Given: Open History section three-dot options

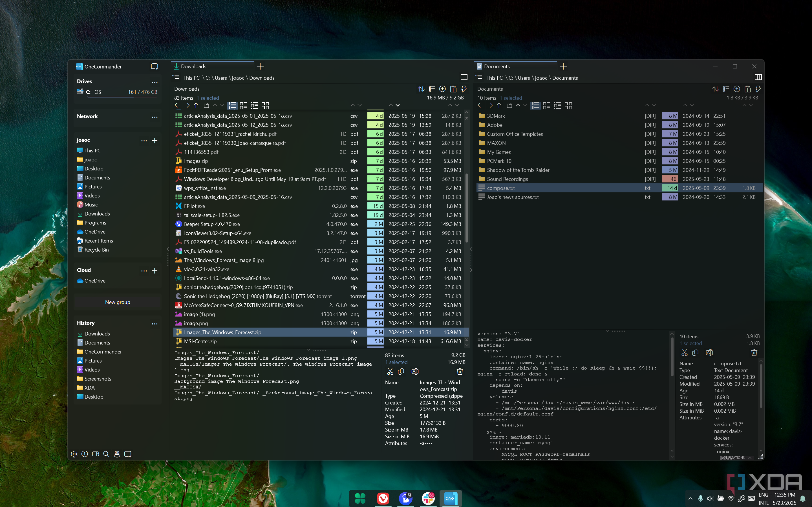Looking at the screenshot, I should 154,324.
